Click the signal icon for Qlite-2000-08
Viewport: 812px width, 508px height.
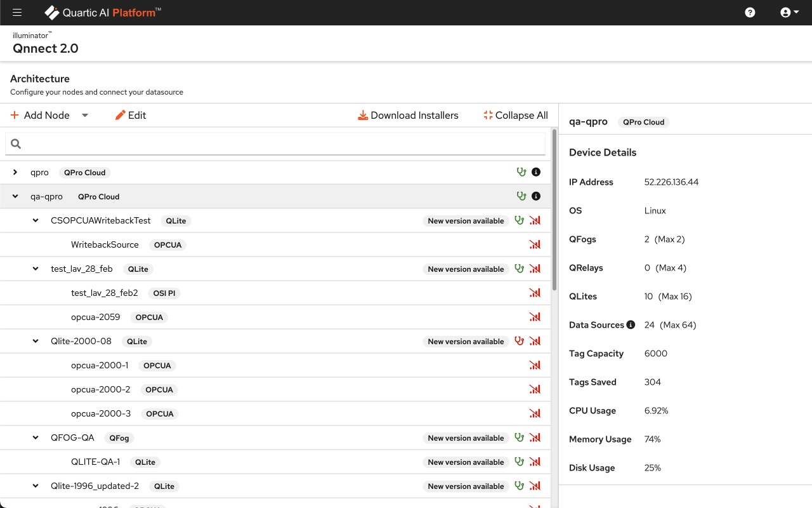pos(535,341)
